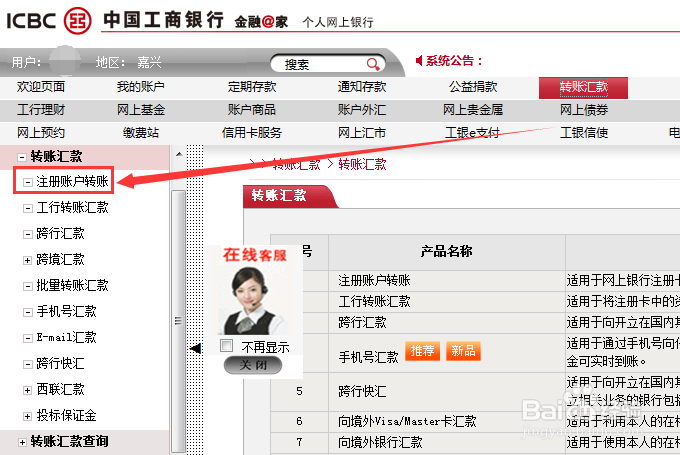Click 跨行汇款 in the product table
The width and height of the screenshot is (680, 455).
tap(362, 323)
